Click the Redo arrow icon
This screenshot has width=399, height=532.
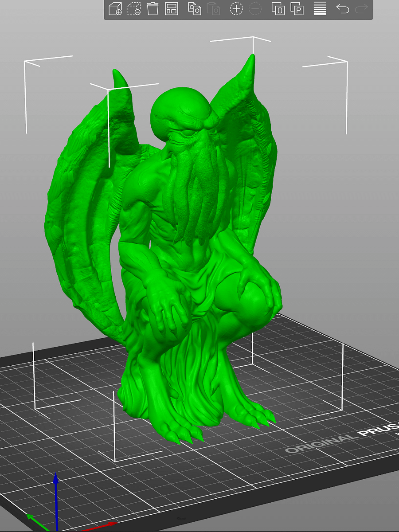click(x=361, y=8)
